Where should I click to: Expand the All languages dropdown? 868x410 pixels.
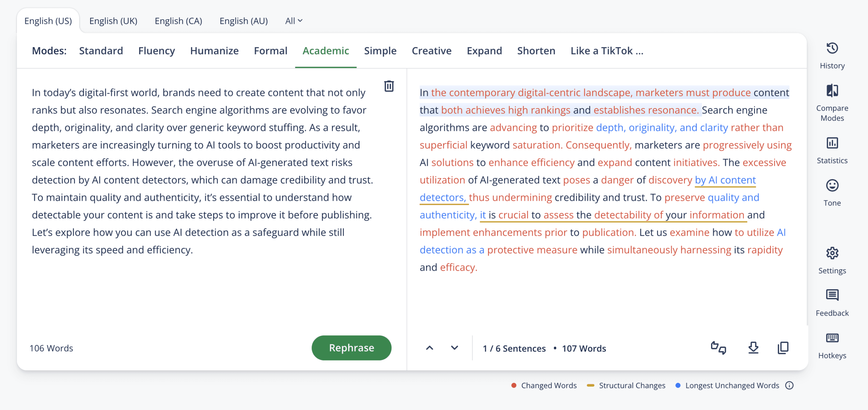click(x=294, y=21)
